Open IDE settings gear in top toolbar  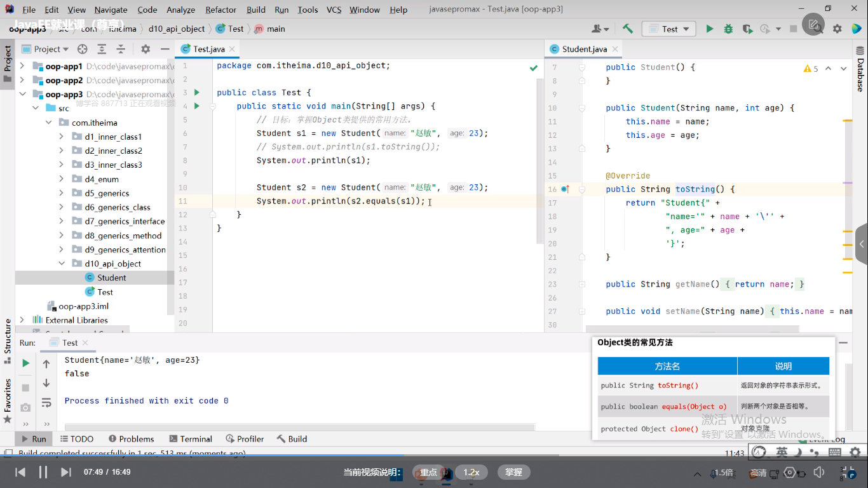point(837,29)
